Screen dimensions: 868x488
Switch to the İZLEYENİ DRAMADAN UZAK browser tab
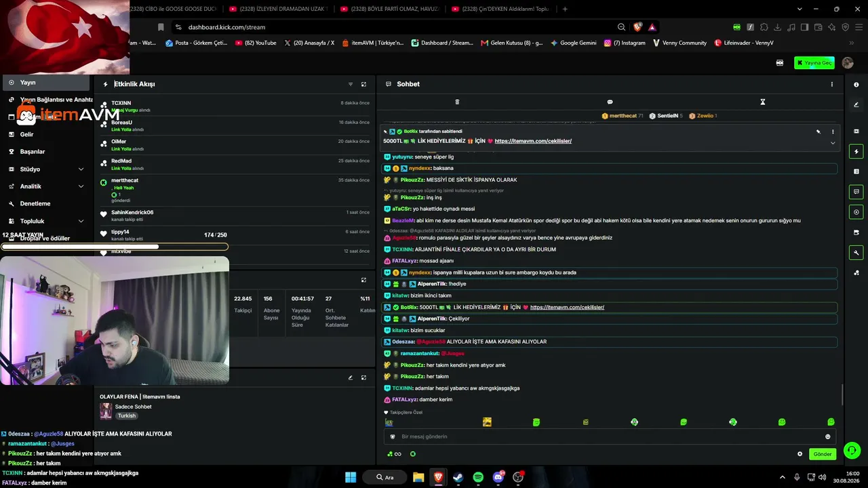coord(279,9)
